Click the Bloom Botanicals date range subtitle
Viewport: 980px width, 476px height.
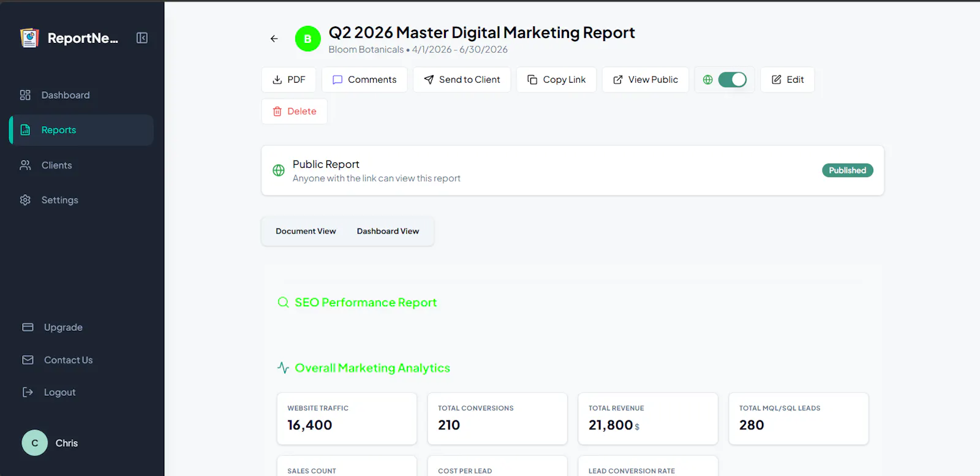[x=418, y=50]
